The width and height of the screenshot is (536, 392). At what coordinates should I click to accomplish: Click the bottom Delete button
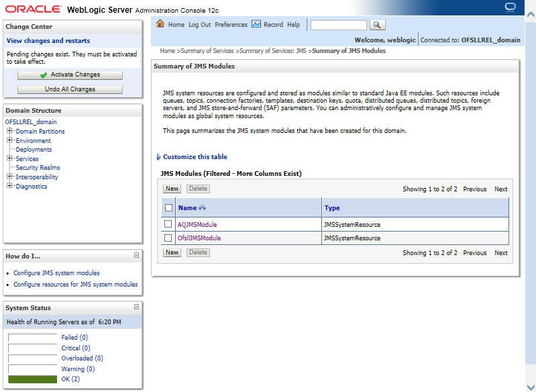199,252
